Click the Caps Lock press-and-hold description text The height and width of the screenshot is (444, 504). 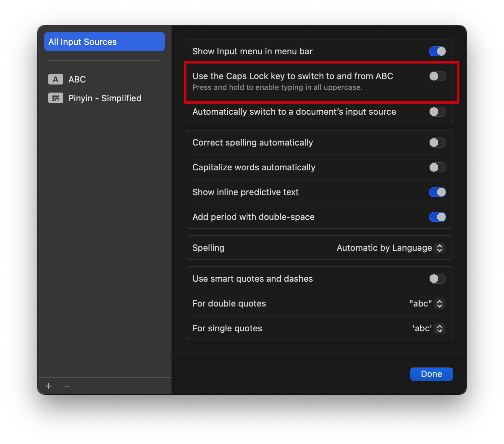point(277,88)
